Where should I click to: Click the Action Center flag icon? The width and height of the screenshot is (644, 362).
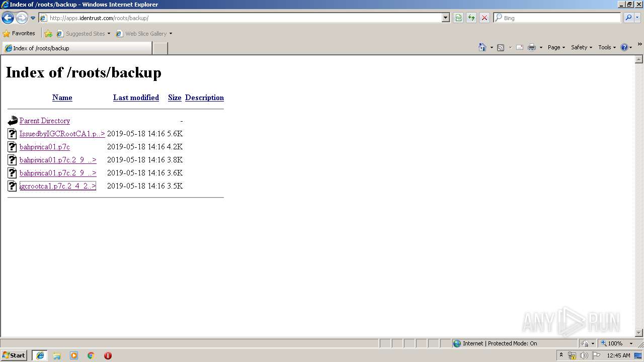tap(596, 355)
